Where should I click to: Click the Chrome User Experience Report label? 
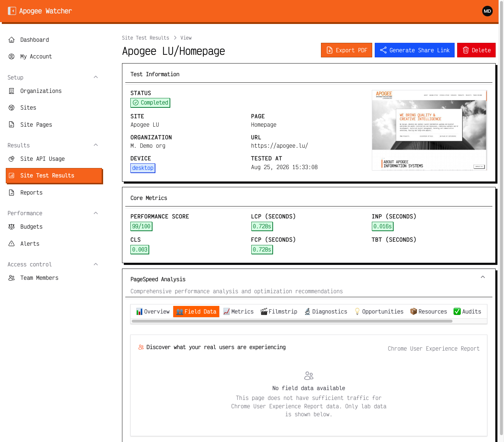[x=434, y=349]
